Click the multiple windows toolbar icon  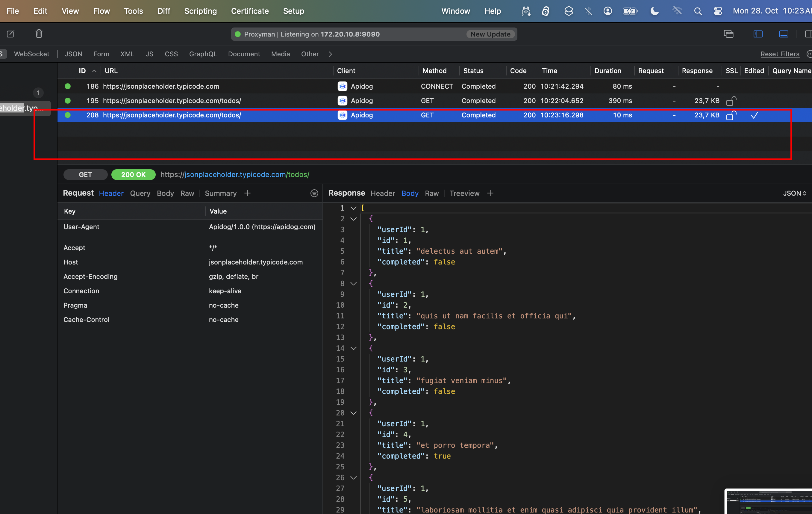[x=728, y=34]
